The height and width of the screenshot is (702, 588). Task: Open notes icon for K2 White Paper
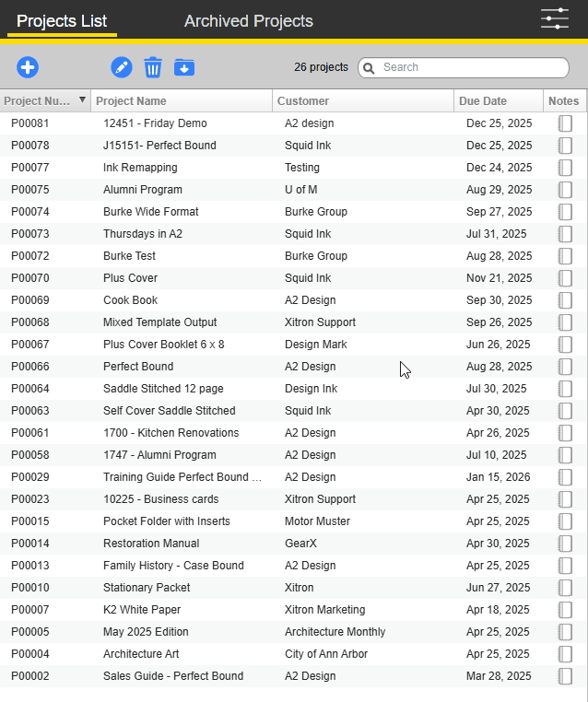[x=565, y=610]
